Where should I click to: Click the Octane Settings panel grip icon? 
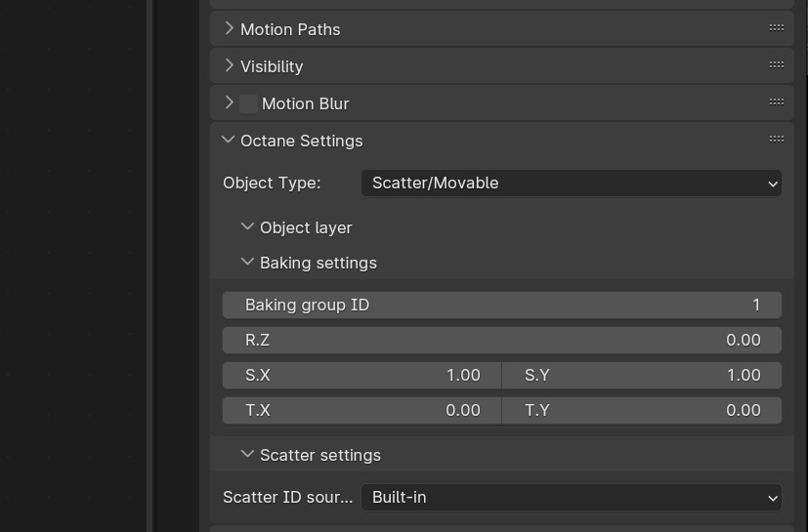coord(777,139)
